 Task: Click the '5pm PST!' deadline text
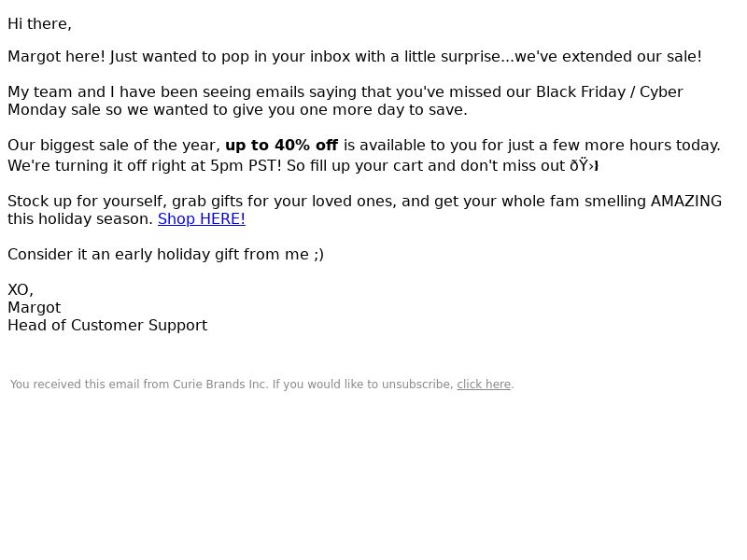pyautogui.click(x=246, y=166)
